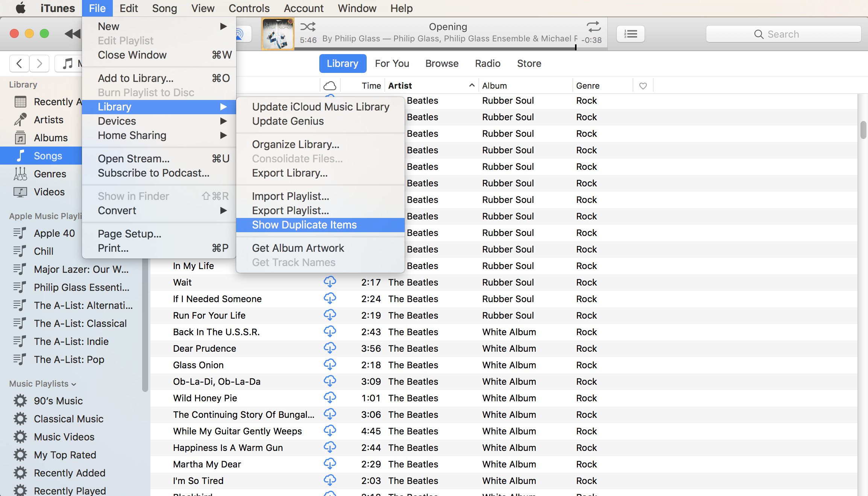
Task: Click the Philip Glass album artwork
Action: [278, 33]
